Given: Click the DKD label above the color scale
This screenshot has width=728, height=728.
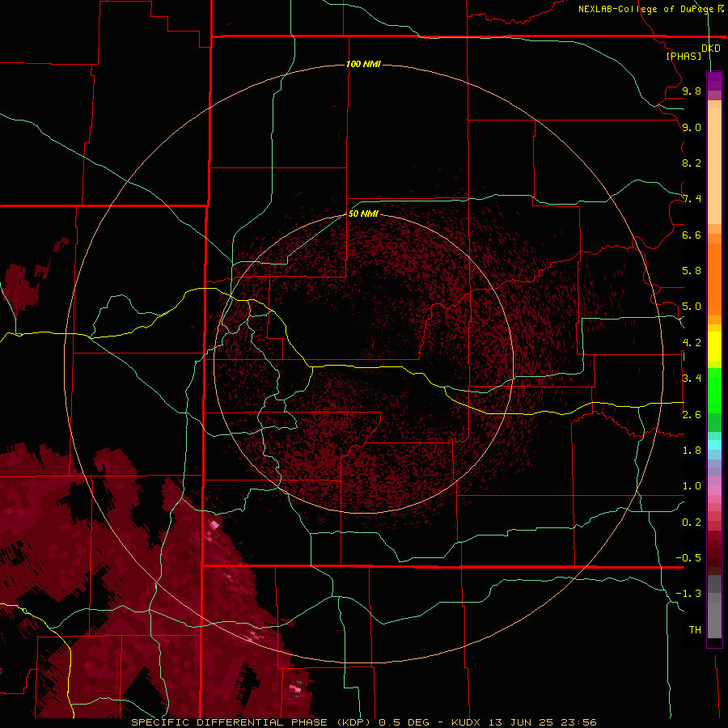Looking at the screenshot, I should pos(711,49).
